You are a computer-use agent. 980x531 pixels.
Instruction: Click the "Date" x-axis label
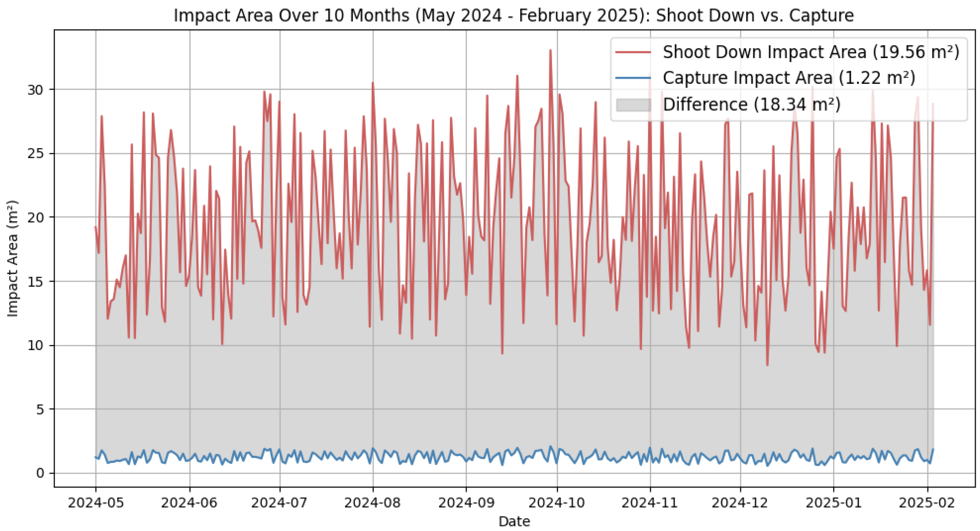pos(514,521)
